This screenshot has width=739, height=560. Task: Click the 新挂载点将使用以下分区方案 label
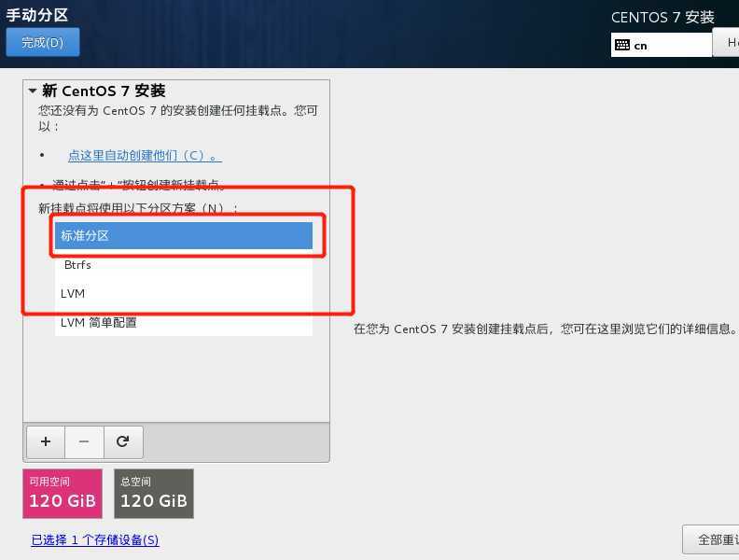tap(138, 208)
